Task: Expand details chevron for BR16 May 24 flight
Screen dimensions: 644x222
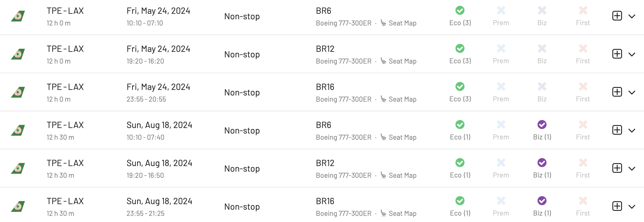Action: [632, 93]
